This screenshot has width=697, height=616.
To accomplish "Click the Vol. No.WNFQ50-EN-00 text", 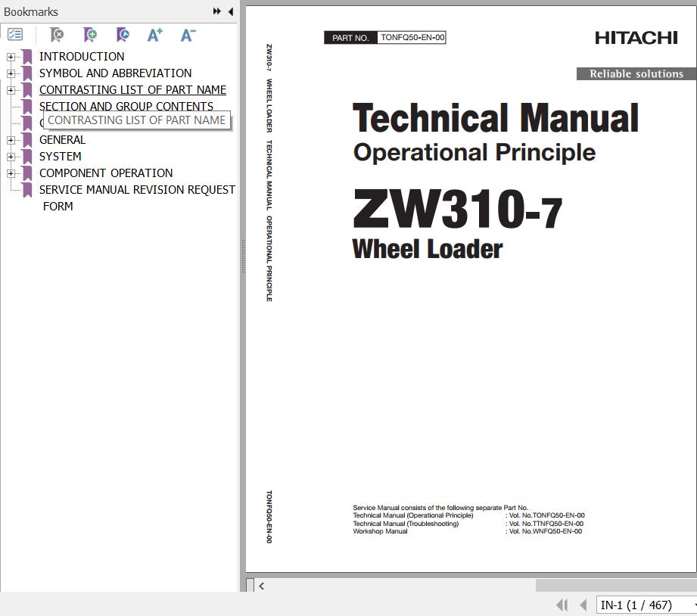I will [546, 531].
